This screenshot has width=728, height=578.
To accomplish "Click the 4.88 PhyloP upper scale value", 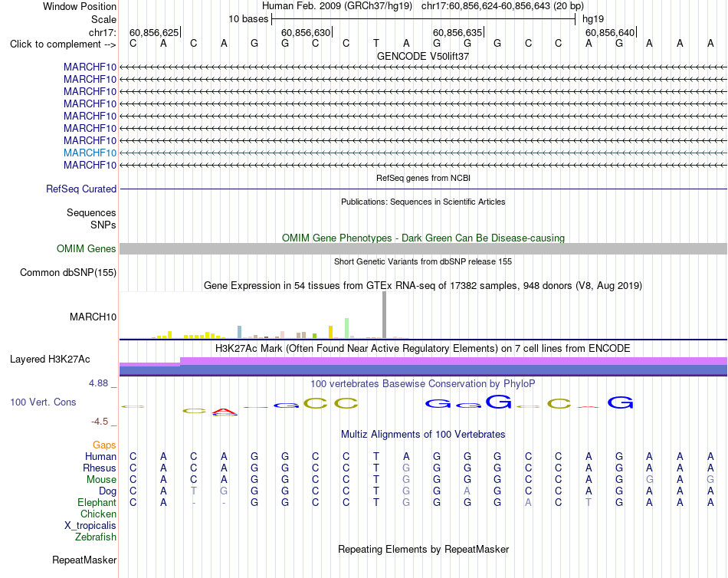I will (x=98, y=383).
